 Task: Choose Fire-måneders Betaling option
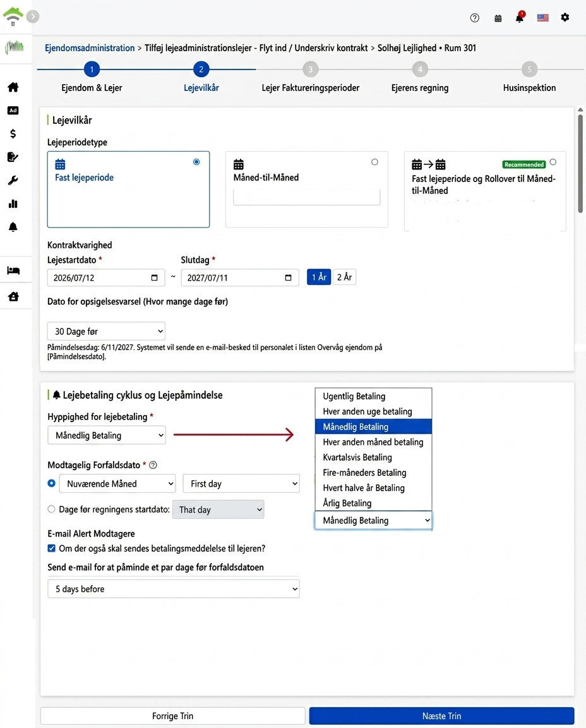373,473
